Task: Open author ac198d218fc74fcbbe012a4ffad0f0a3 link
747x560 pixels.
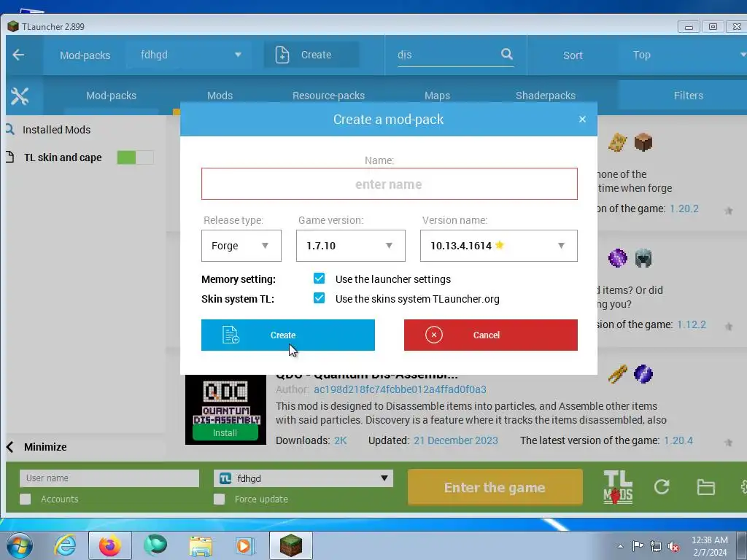Action: point(400,389)
